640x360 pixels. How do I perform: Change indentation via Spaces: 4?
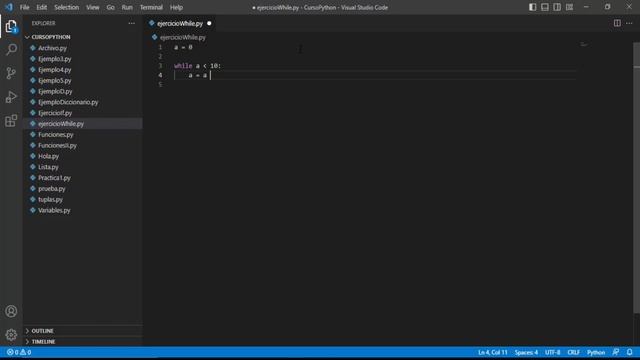point(526,352)
